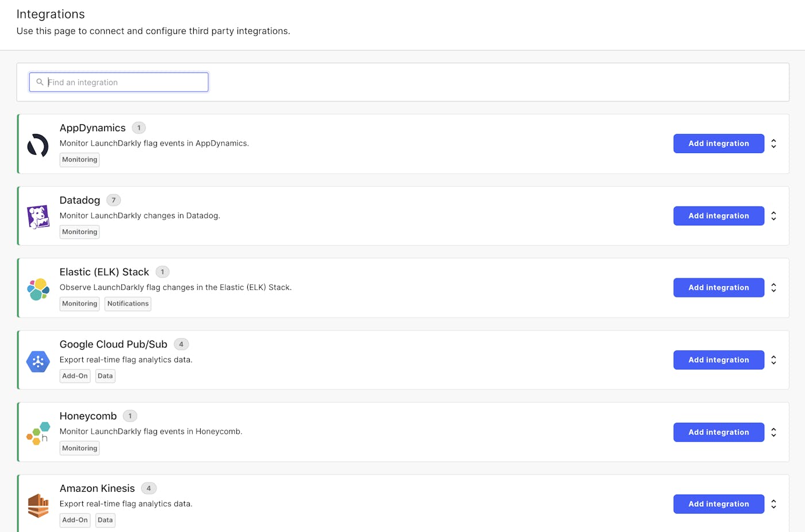Expand the Google Cloud Pub/Sub row
The height and width of the screenshot is (532, 805).
(773, 360)
